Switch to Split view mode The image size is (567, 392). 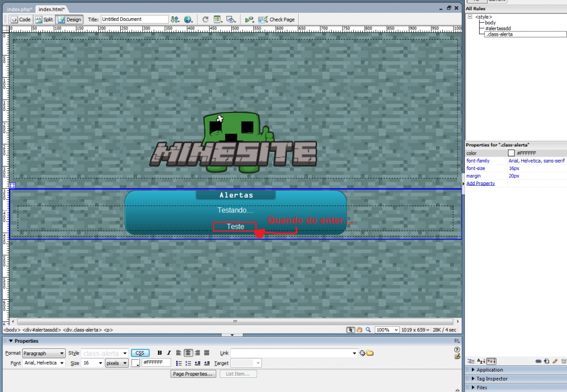pyautogui.click(x=44, y=19)
